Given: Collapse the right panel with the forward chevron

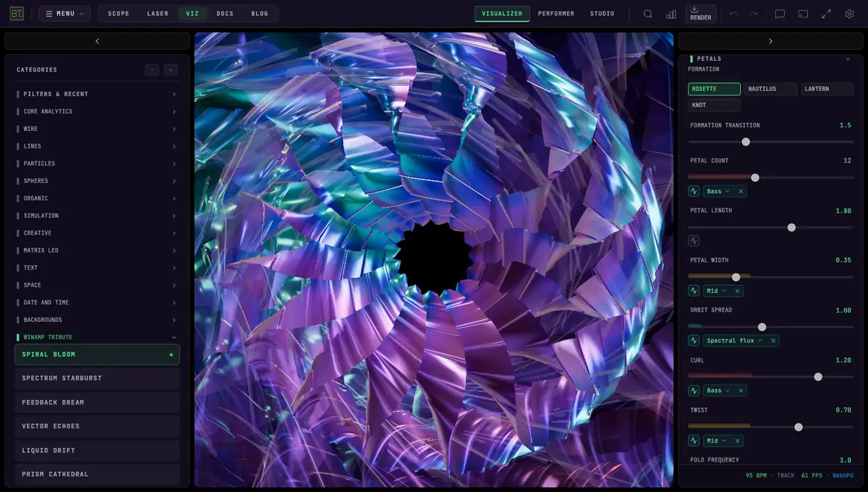Looking at the screenshot, I should pos(770,41).
